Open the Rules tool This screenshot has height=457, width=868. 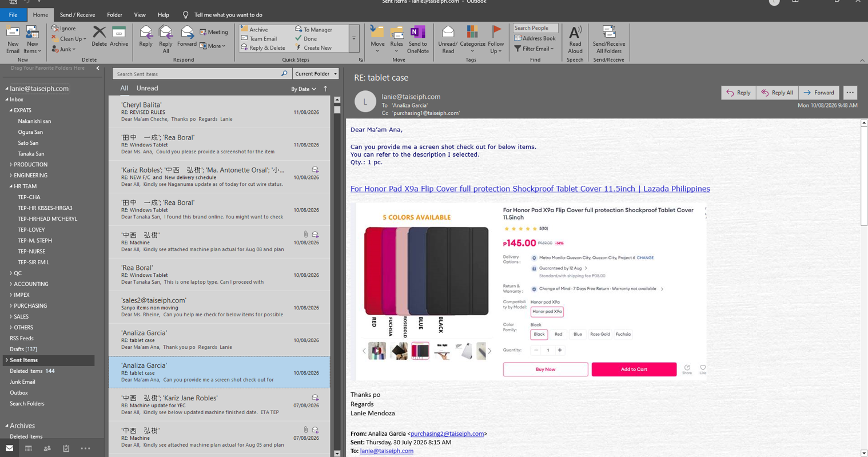396,39
